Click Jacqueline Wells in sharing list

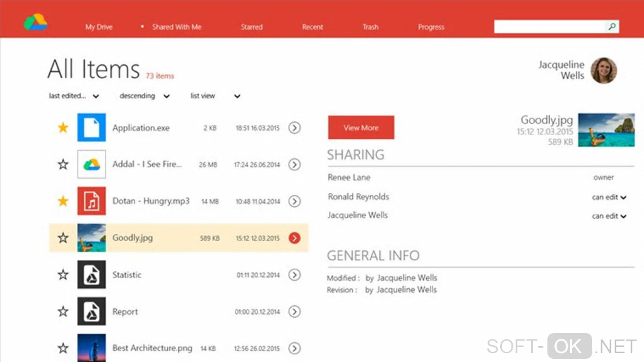358,215
